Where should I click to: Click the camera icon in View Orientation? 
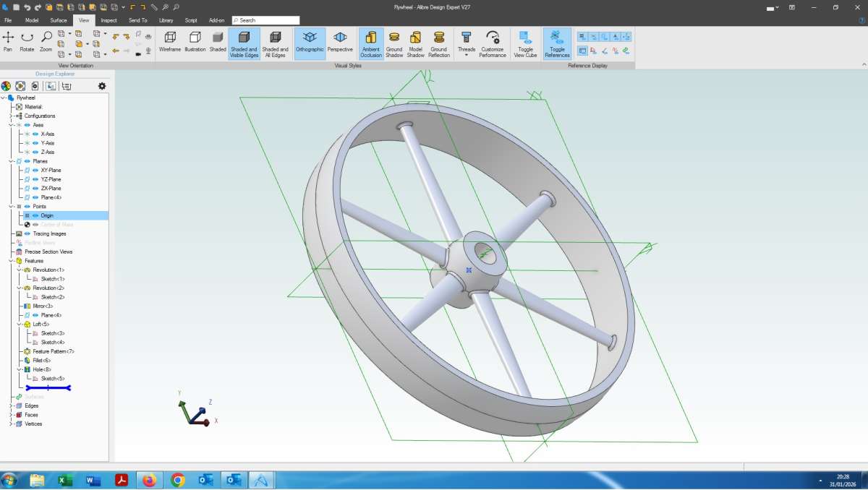point(138,53)
